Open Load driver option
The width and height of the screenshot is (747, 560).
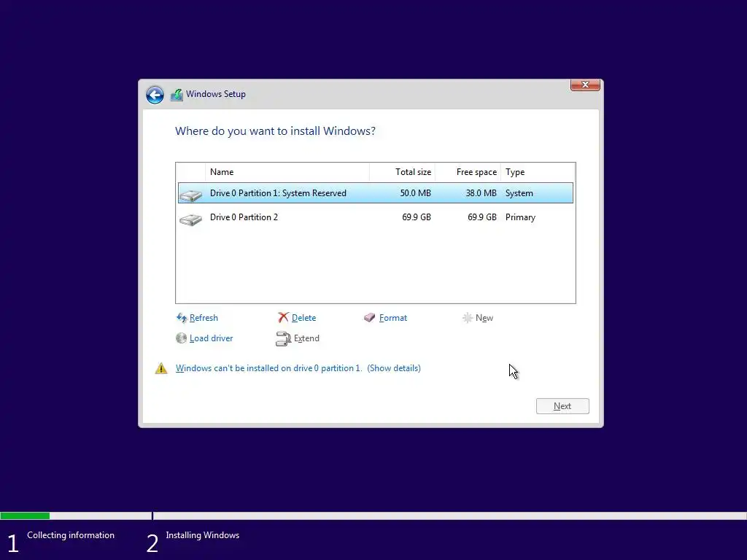click(211, 338)
